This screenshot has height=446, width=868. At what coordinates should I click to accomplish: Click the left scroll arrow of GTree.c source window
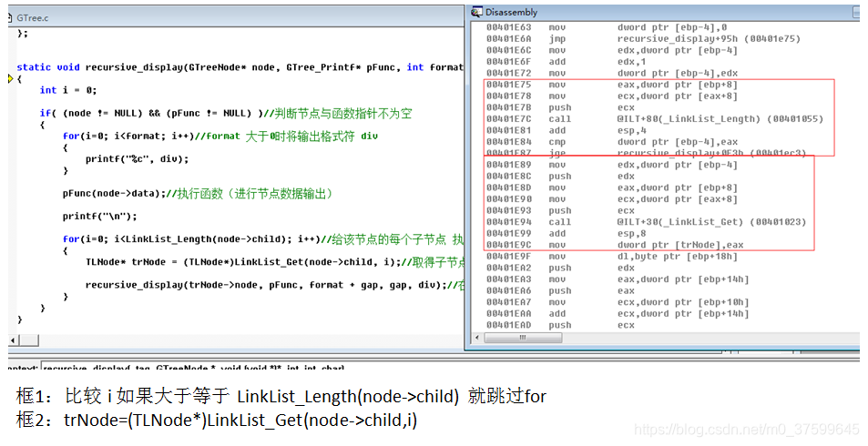click(15, 340)
